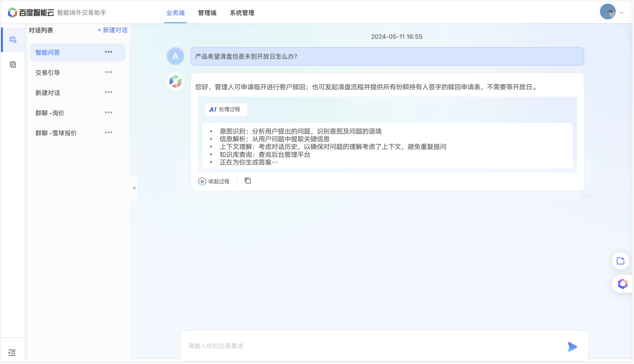Open the chat conversations sidebar icon

pyautogui.click(x=13, y=40)
